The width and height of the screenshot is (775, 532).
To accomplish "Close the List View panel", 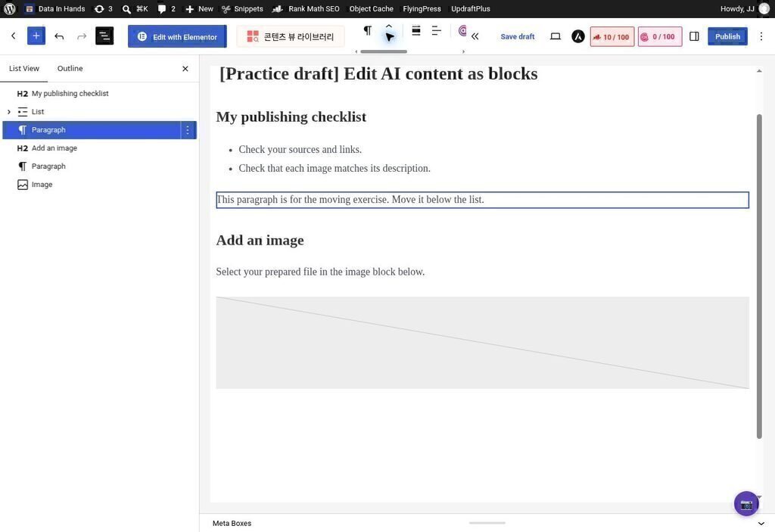I will click(x=185, y=69).
